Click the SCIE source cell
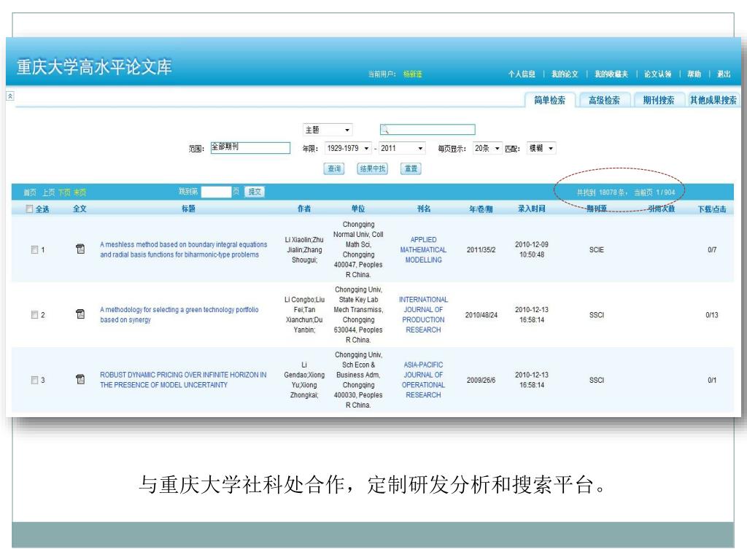 click(x=597, y=249)
